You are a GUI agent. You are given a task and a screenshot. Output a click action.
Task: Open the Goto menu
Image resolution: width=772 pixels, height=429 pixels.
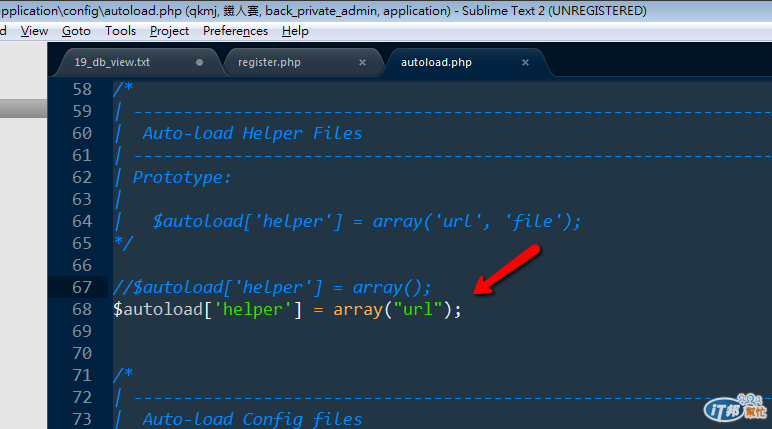pos(76,31)
